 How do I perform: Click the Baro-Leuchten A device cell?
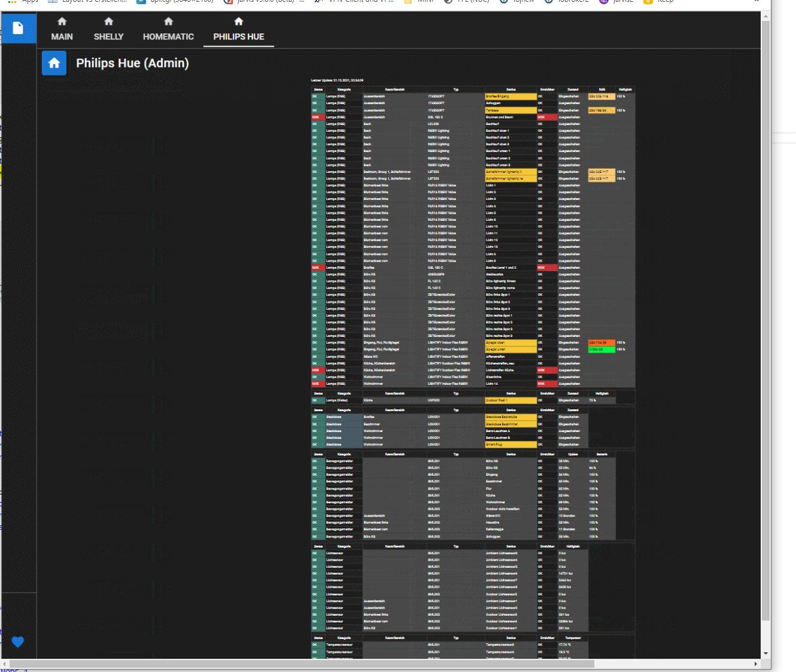click(x=511, y=431)
